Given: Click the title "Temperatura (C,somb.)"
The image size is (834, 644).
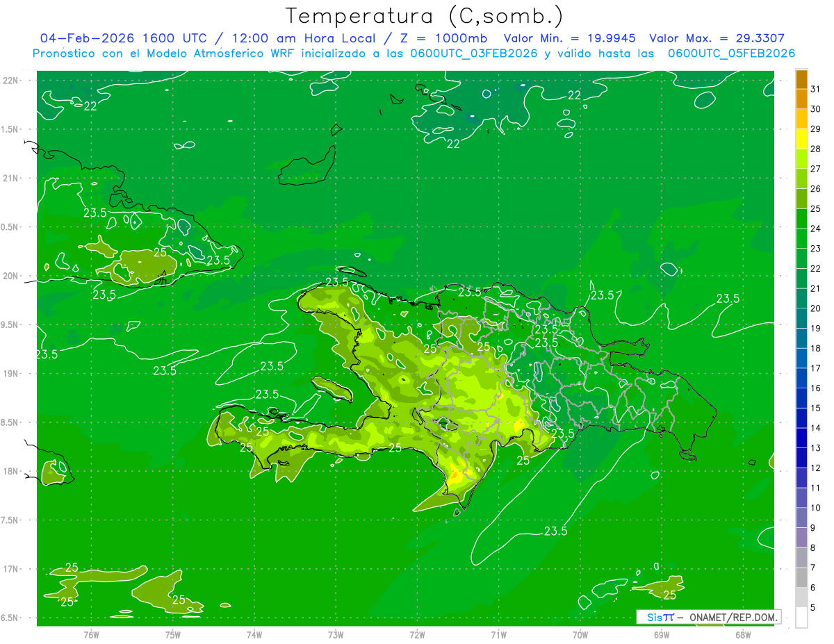Looking at the screenshot, I should (x=425, y=16).
